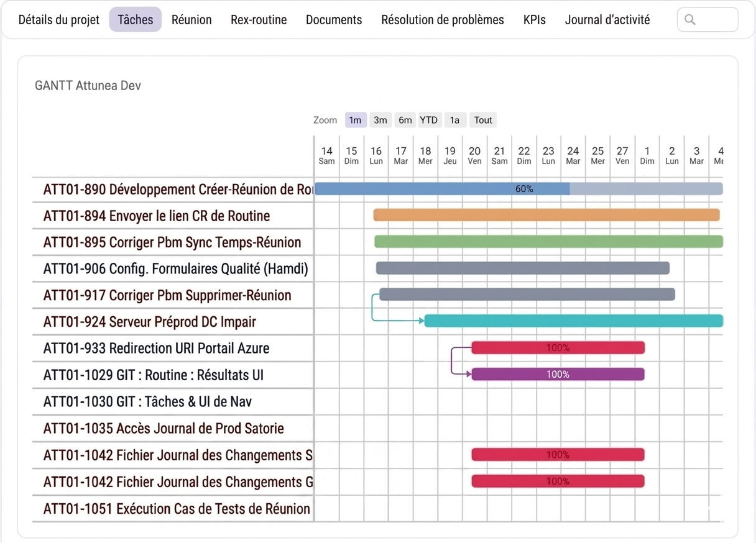This screenshot has width=756, height=543.
Task: Open the Tâches tab
Action: tap(136, 20)
